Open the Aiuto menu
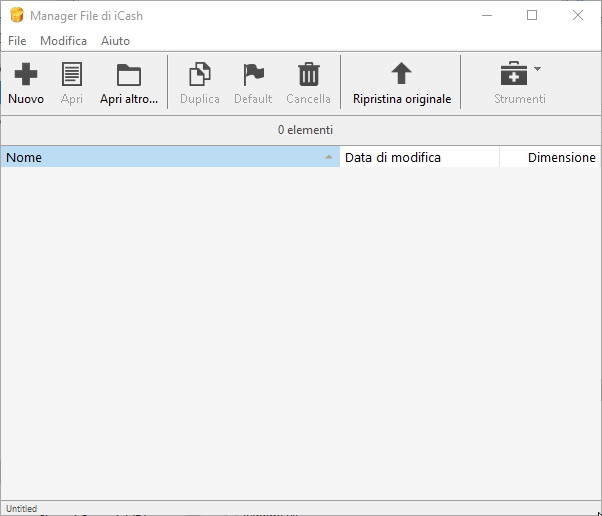 click(115, 41)
